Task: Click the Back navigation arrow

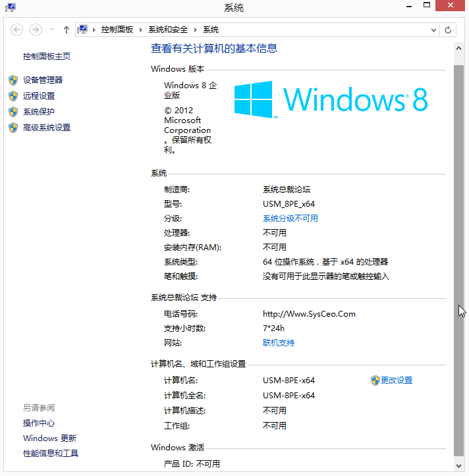Action: pyautogui.click(x=16, y=30)
